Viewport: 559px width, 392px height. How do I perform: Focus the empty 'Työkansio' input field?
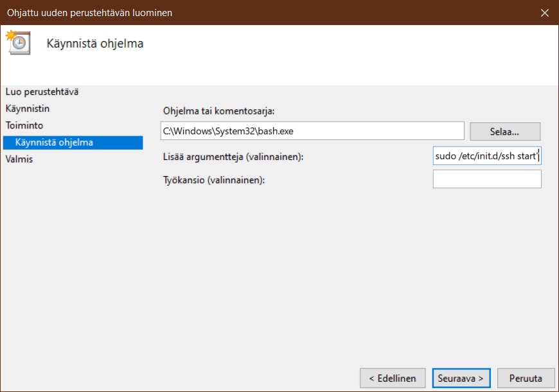click(x=486, y=179)
